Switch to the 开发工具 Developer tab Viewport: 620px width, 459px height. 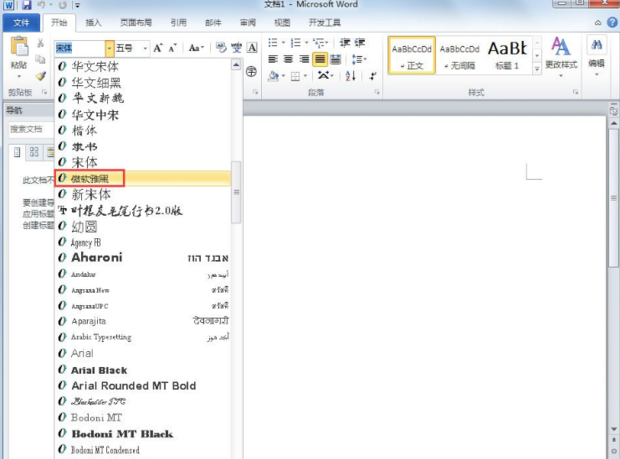pyautogui.click(x=325, y=23)
